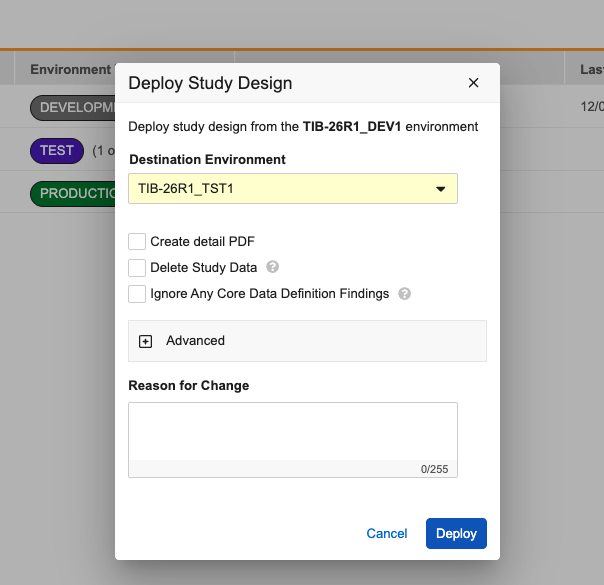Close the Deploy Study Design dialog
604x585 pixels.
tap(474, 83)
